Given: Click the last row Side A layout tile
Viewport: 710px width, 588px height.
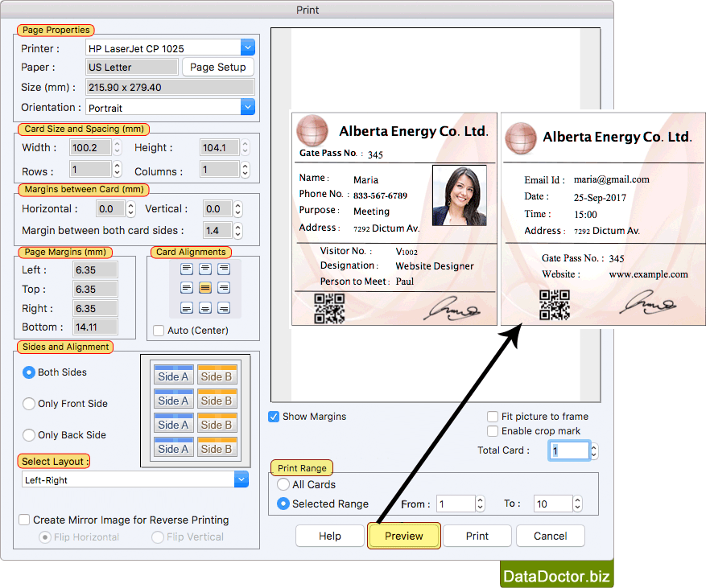Looking at the screenshot, I should coord(173,447).
